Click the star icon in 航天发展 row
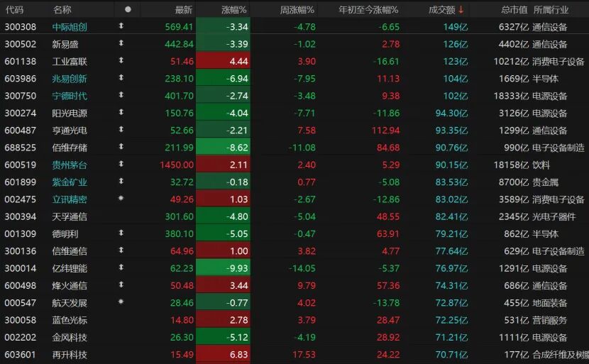The width and height of the screenshot is (589, 364). point(121,302)
